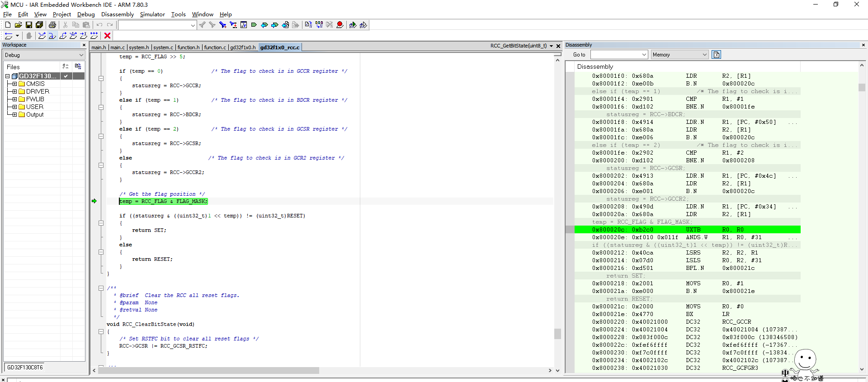The width and height of the screenshot is (868, 382).
Task: Open the RCC_GetBitState function list dropdown
Action: (551, 46)
